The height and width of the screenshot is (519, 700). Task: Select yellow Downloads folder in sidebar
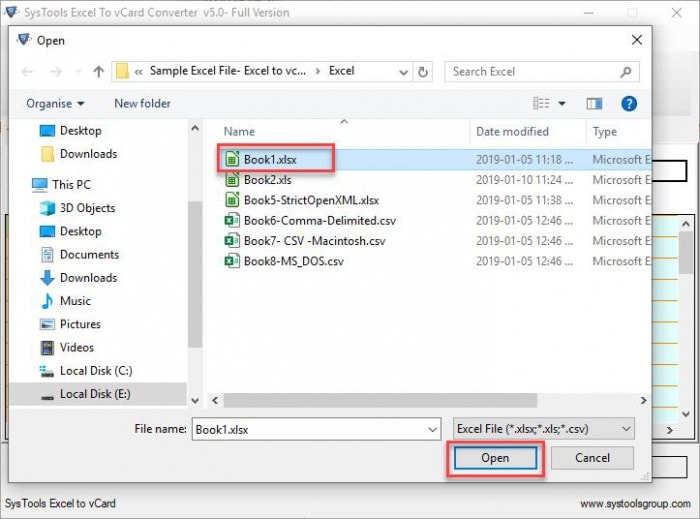click(88, 154)
